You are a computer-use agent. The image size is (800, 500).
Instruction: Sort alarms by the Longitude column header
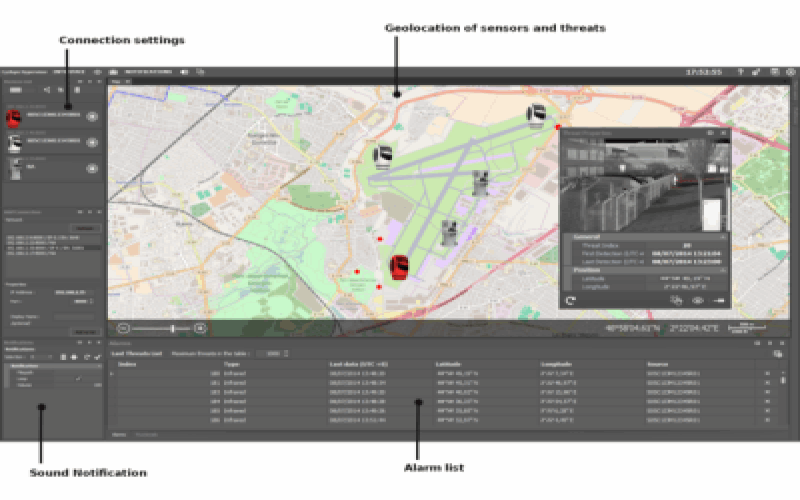pos(556,364)
